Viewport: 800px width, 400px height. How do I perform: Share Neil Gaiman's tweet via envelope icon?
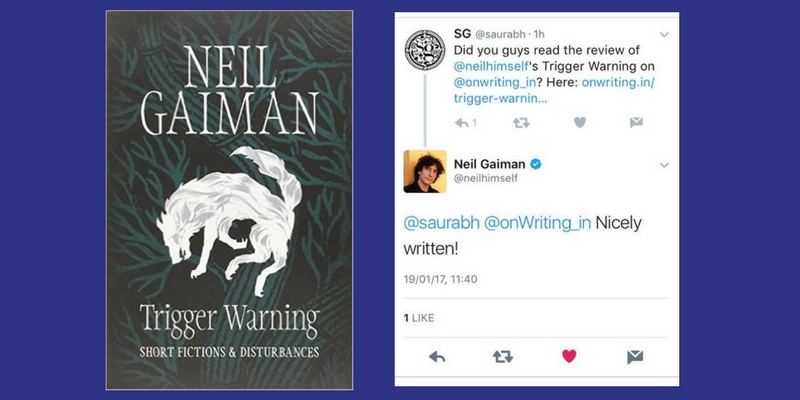(635, 357)
